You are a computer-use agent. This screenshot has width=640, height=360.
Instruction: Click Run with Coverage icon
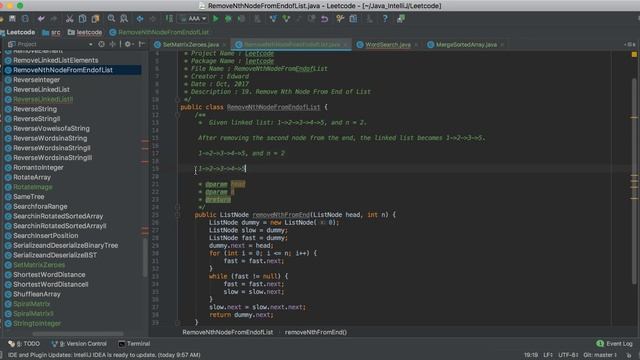point(242,19)
